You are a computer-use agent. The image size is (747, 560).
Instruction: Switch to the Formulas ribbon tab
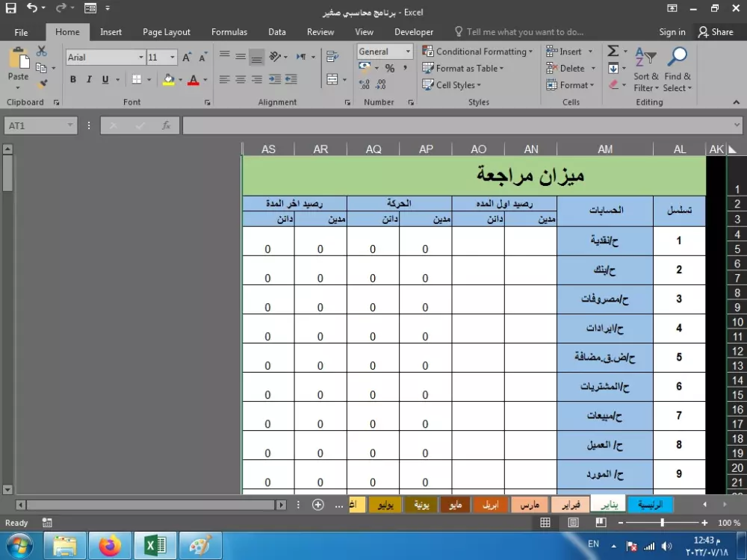click(x=229, y=31)
